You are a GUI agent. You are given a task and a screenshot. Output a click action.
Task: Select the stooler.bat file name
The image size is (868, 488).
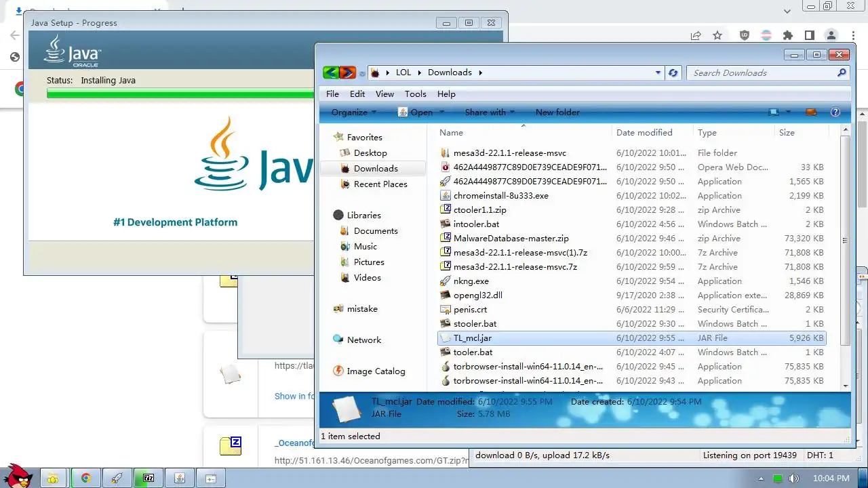475,323
